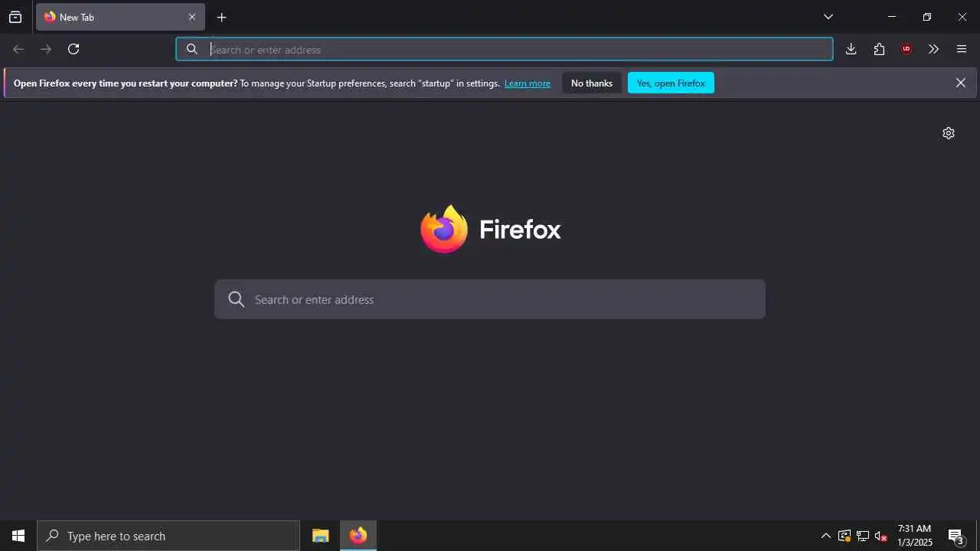
Task: Open new tab personalize gear icon
Action: [x=949, y=133]
